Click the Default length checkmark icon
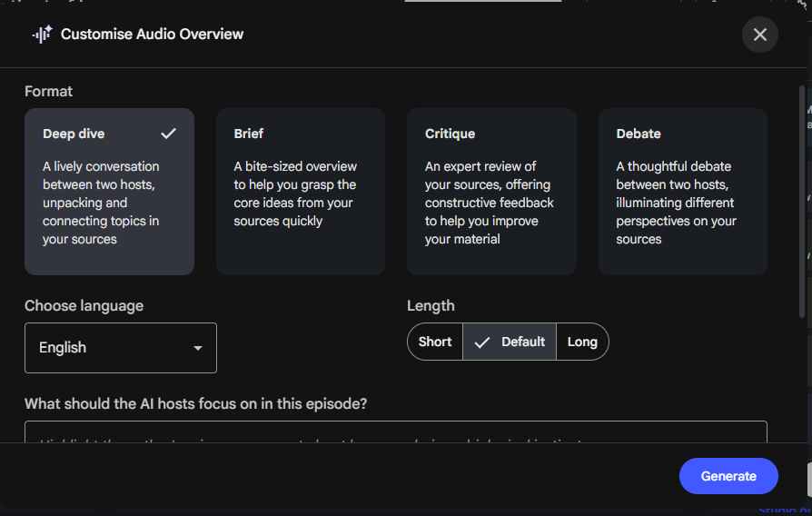 click(482, 342)
